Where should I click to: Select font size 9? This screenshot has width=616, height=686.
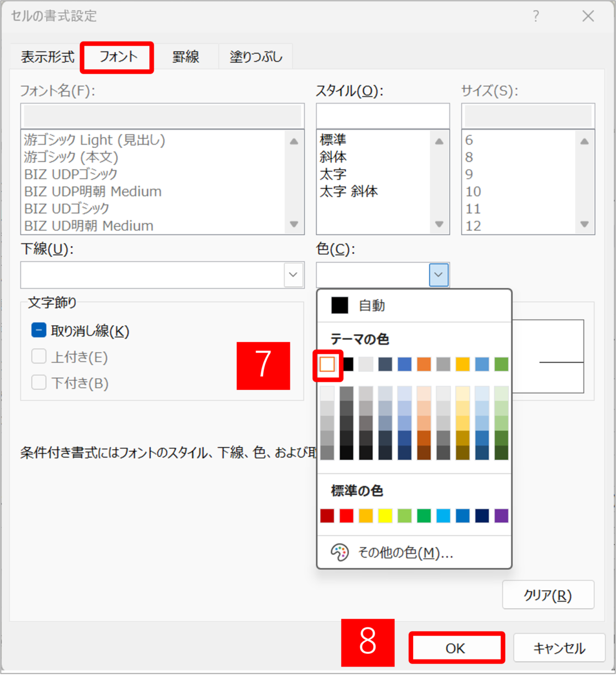coord(469,174)
